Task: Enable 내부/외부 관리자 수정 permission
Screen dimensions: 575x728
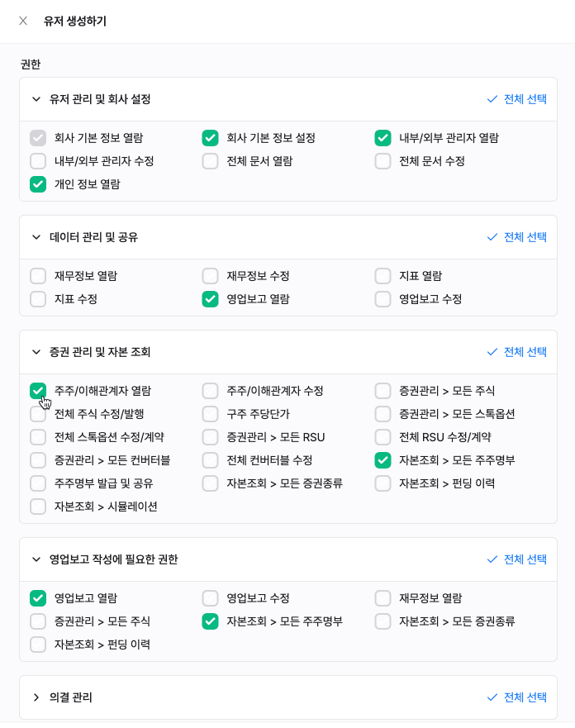Action: 38,161
